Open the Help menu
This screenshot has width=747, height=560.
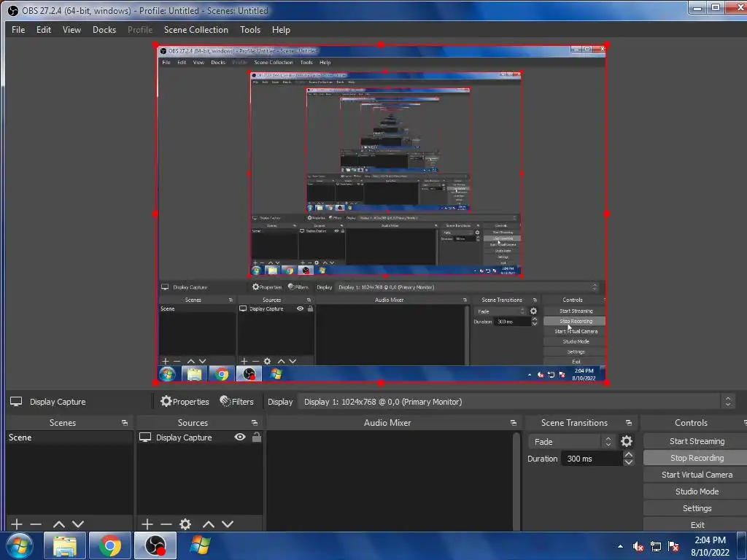(x=281, y=29)
